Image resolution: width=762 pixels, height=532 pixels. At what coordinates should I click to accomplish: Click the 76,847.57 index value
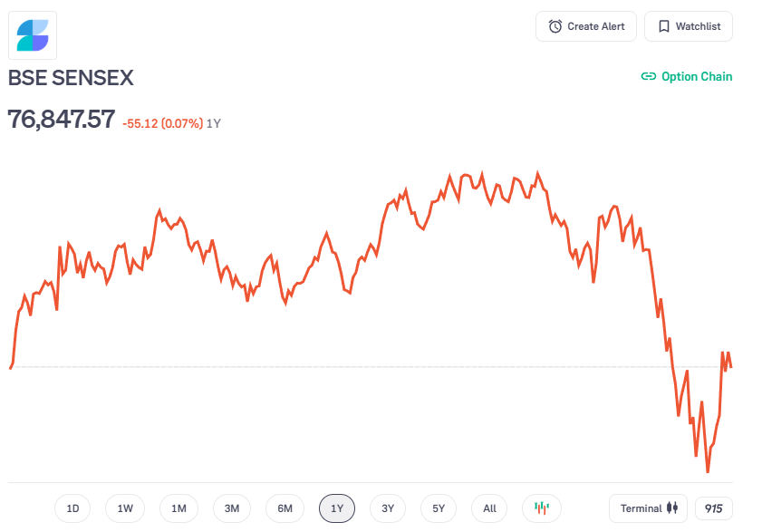(x=62, y=119)
